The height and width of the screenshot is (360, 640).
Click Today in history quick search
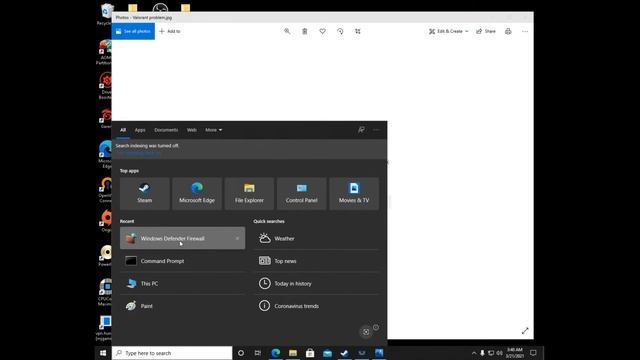(316, 283)
